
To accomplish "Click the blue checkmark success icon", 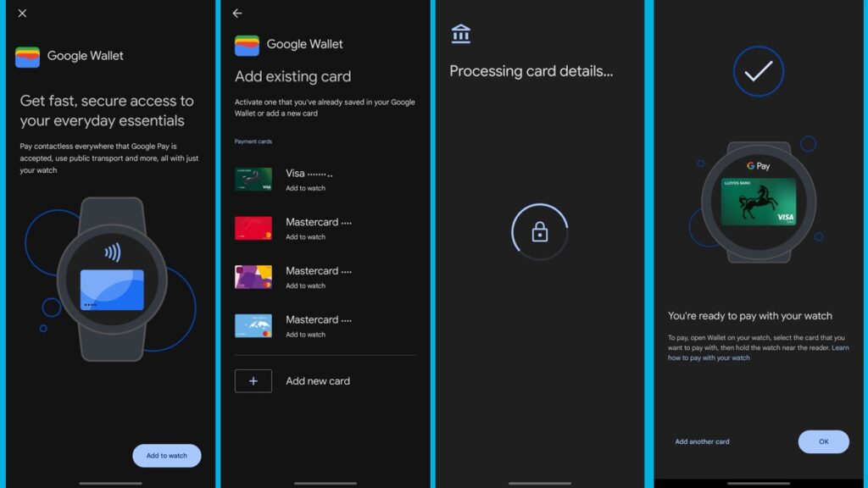I will 759,71.
